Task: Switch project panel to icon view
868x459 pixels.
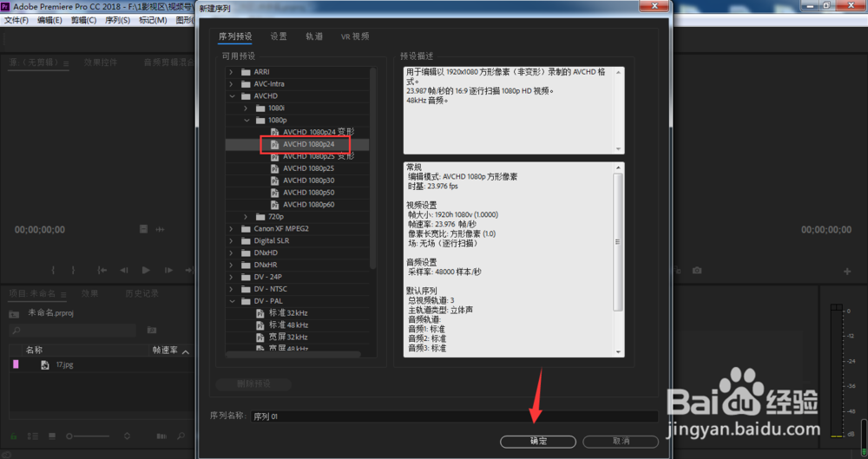Action: pyautogui.click(x=51, y=436)
